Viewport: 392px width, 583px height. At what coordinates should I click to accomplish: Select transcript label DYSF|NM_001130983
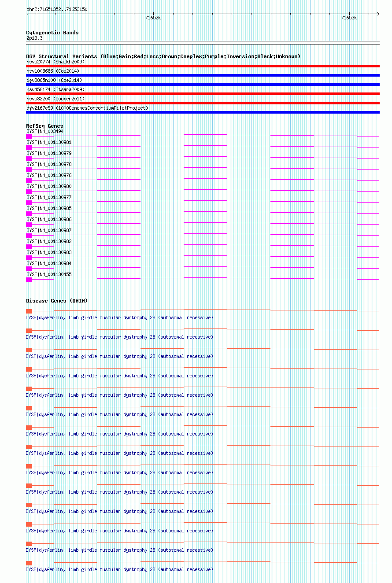coord(49,252)
